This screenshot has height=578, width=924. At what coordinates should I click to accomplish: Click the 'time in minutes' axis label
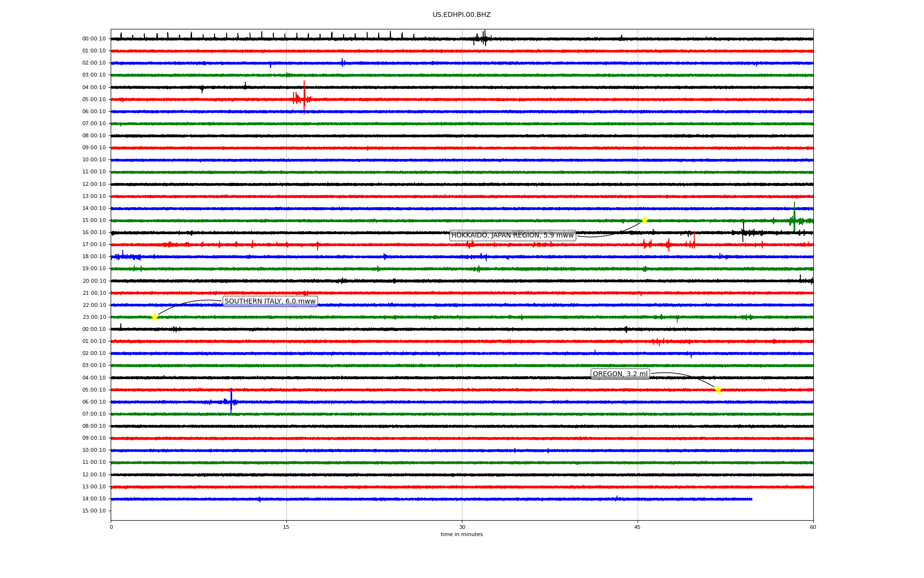[461, 535]
